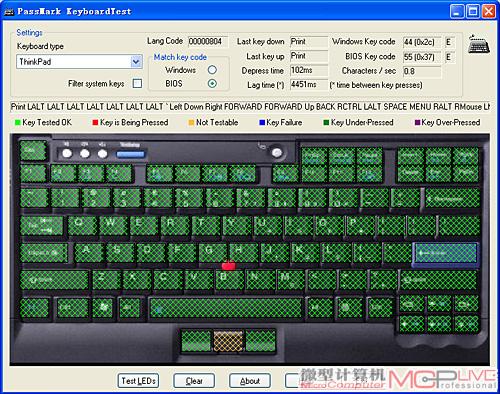Screen dimensions: 500x394
Task: Click the blue ThinkVantage button on keyboard
Action: click(131, 154)
